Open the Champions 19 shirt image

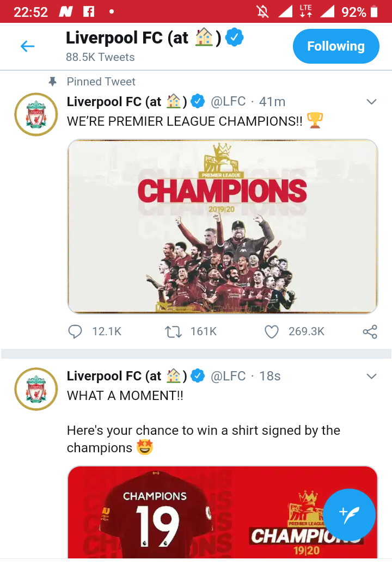coord(222,512)
